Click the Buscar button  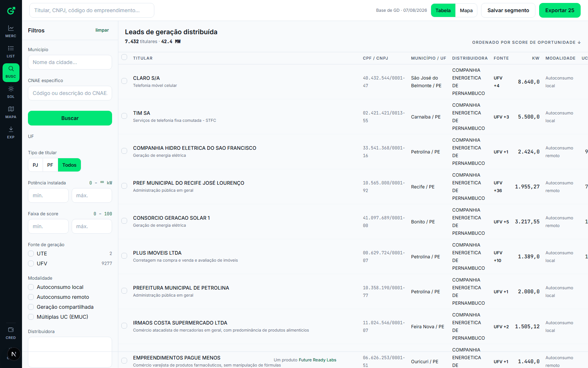70,118
